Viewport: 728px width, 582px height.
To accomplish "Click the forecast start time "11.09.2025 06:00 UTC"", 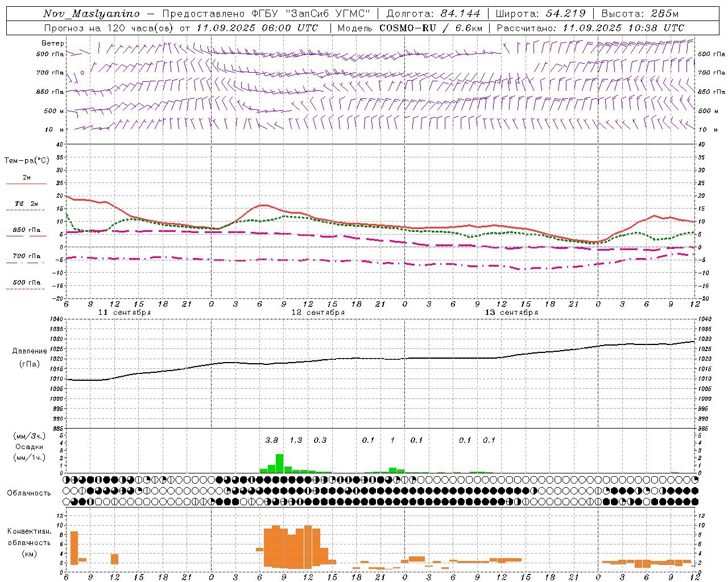I will tap(257, 28).
